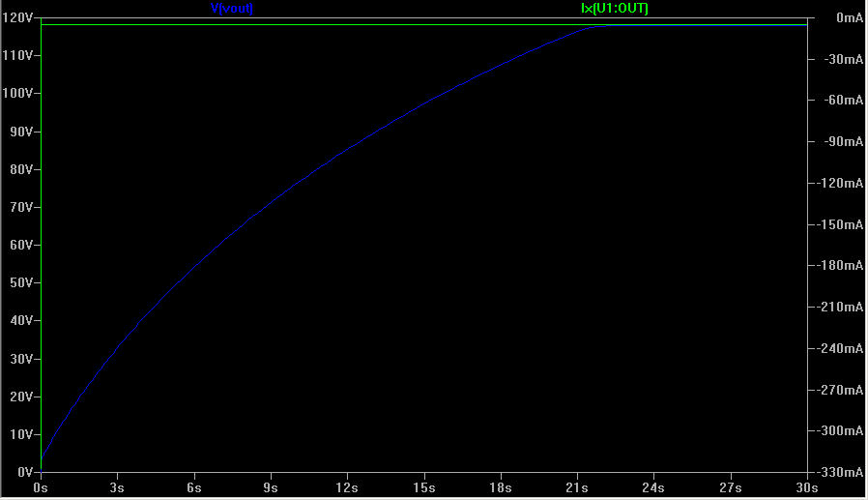Viewport: 868px width, 500px height.
Task: Click the 120V left axis label
Action: tap(17, 17)
